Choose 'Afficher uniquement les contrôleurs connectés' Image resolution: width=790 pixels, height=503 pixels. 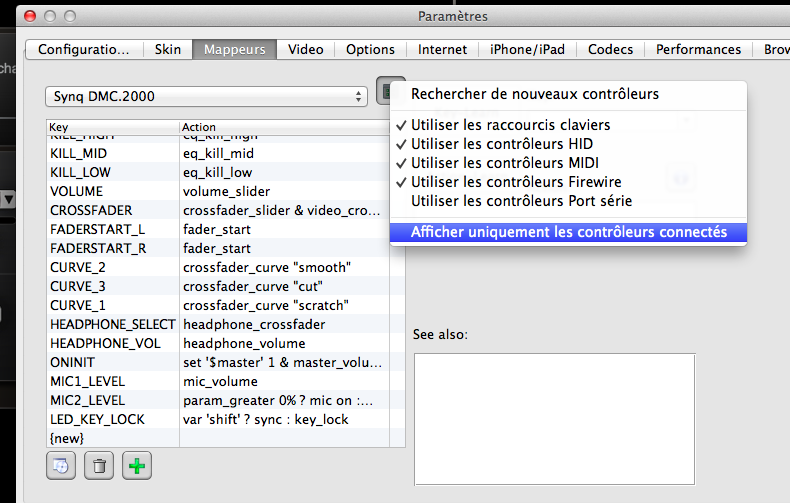pos(568,232)
